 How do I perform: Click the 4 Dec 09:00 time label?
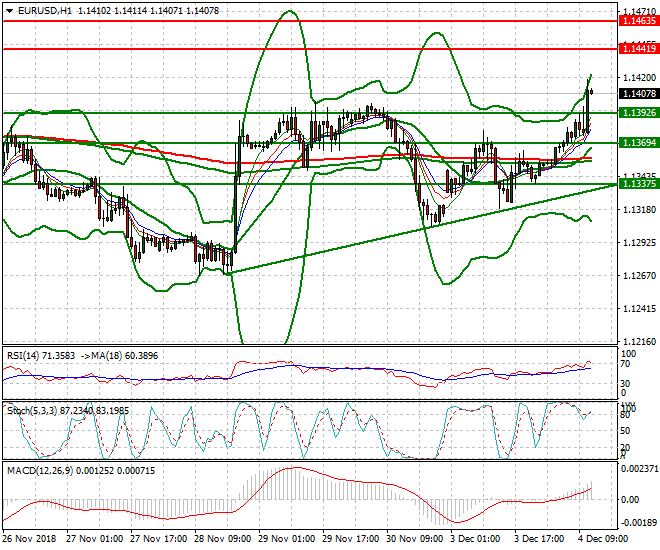[x=603, y=539]
